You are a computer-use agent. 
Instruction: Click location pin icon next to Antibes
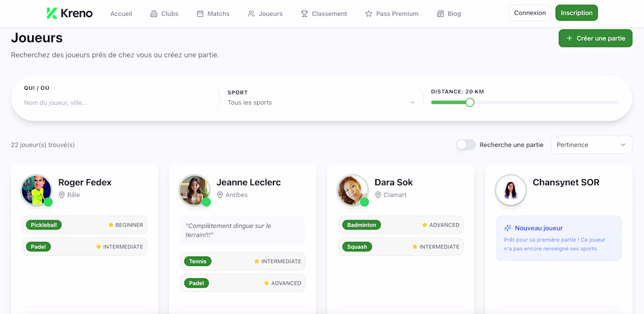220,195
